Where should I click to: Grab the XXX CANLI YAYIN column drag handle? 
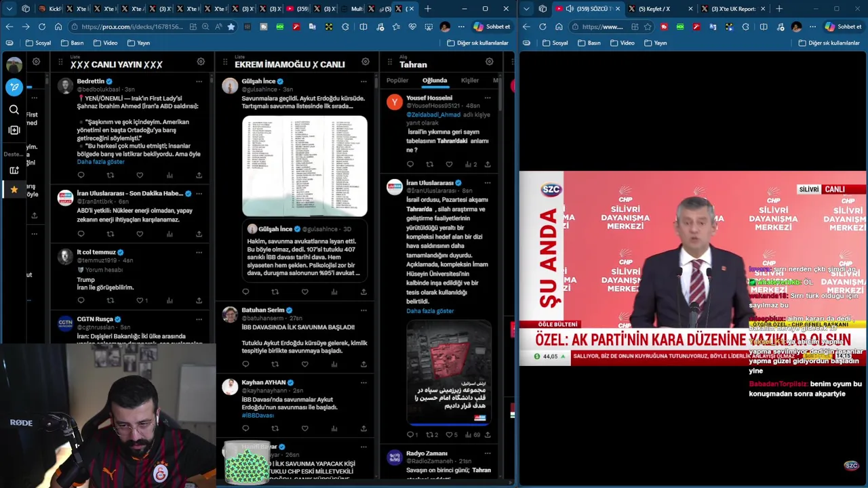pos(61,62)
